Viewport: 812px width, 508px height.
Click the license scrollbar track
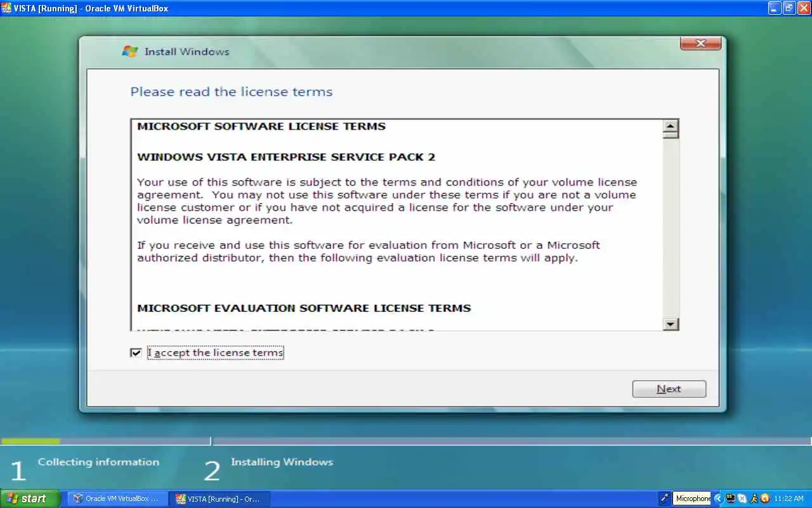pos(671,229)
